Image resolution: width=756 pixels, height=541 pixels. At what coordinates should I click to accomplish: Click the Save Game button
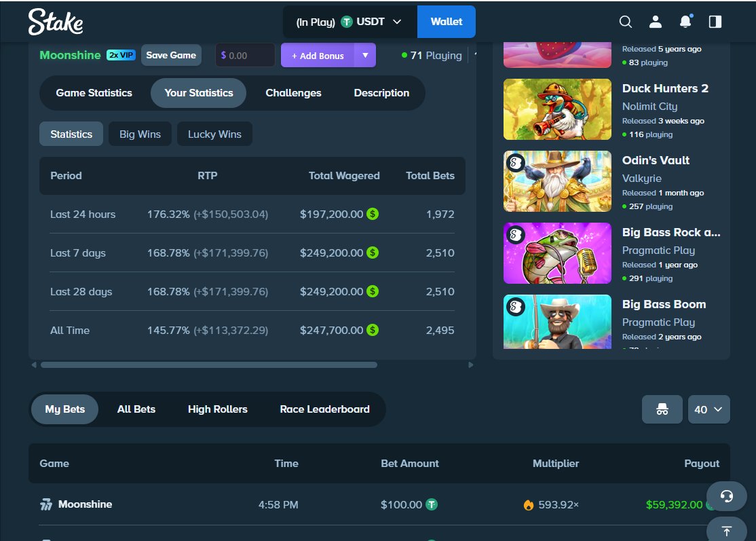pos(171,56)
